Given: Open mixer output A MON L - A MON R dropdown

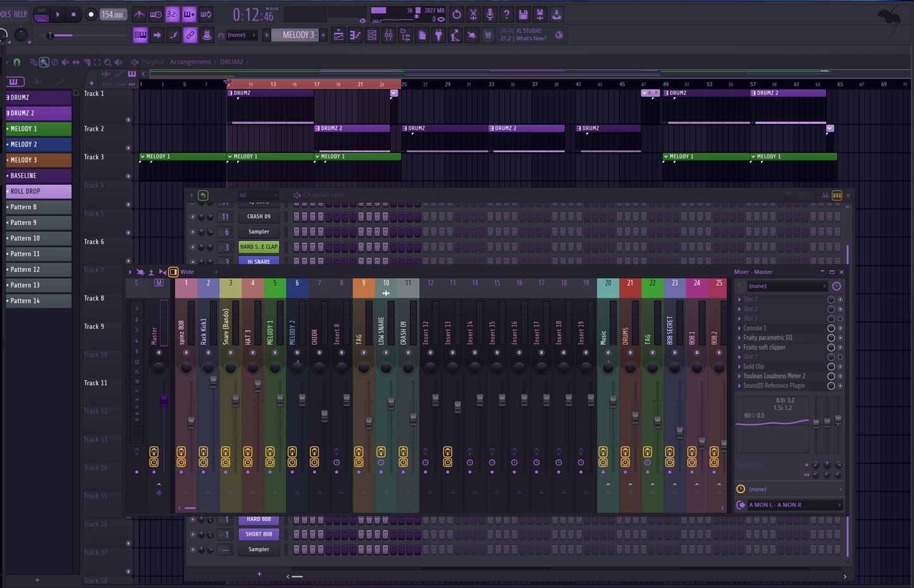Looking at the screenshot, I should (x=794, y=505).
